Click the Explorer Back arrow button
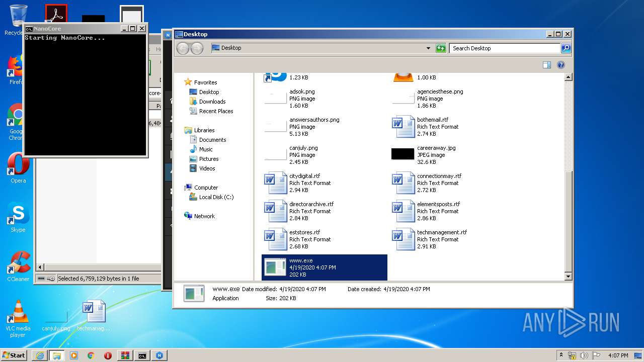Viewport: 644px width, 362px height. [183, 48]
